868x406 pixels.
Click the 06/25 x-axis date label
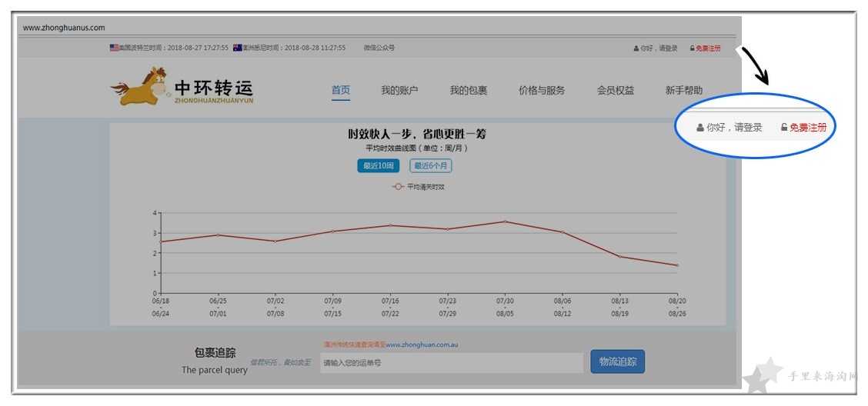pyautogui.click(x=218, y=301)
